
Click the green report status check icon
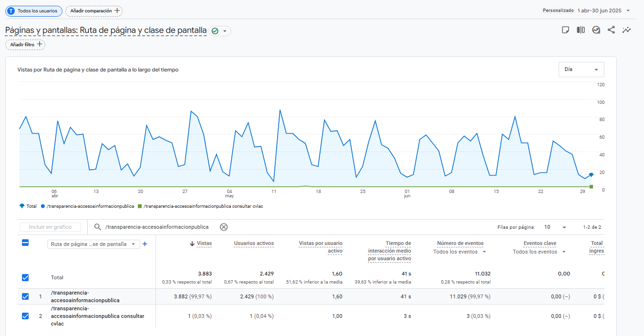point(215,31)
